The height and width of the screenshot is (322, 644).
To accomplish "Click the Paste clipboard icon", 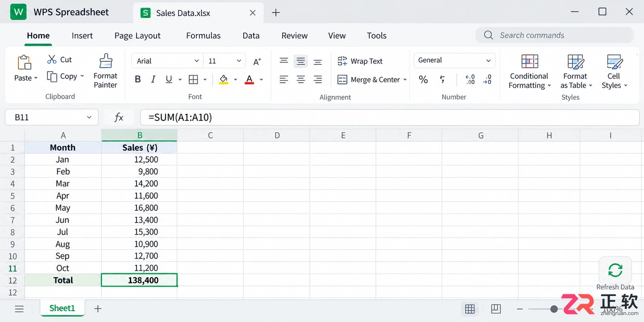I will click(24, 63).
